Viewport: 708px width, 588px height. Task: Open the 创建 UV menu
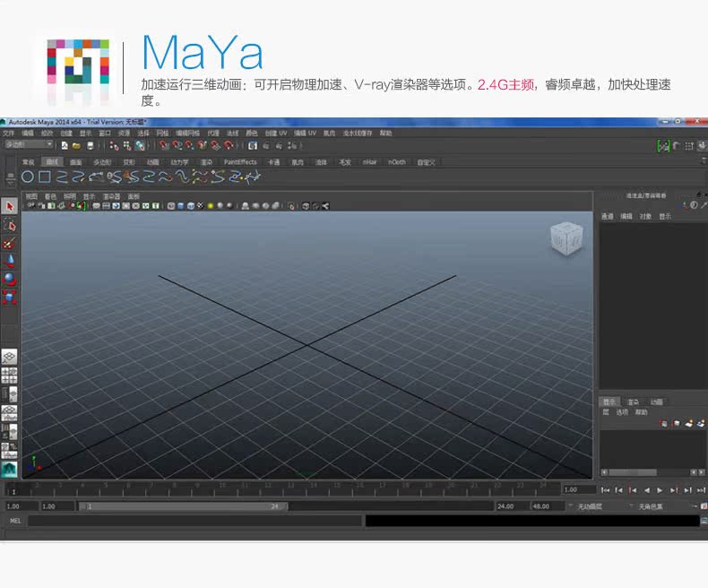pos(275,134)
